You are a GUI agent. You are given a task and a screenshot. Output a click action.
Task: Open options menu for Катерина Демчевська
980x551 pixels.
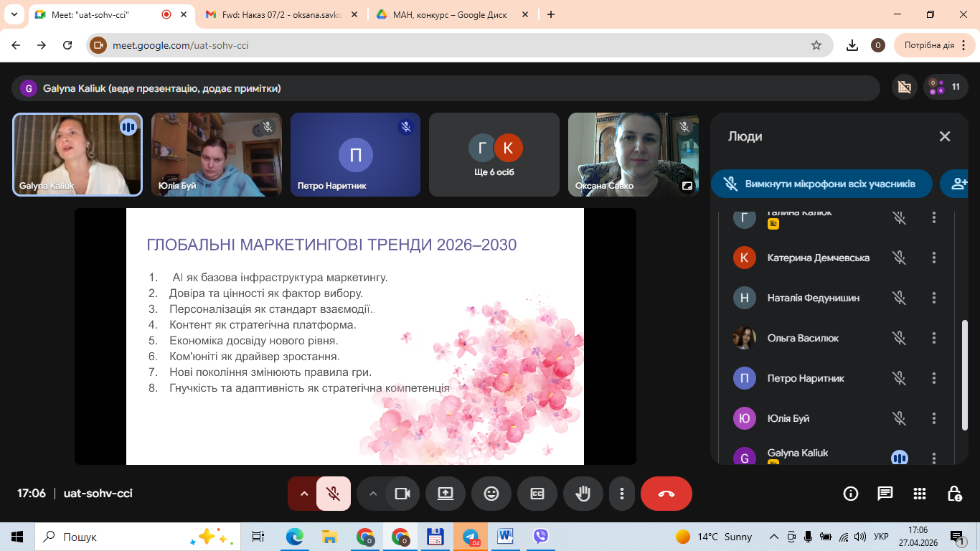(934, 258)
